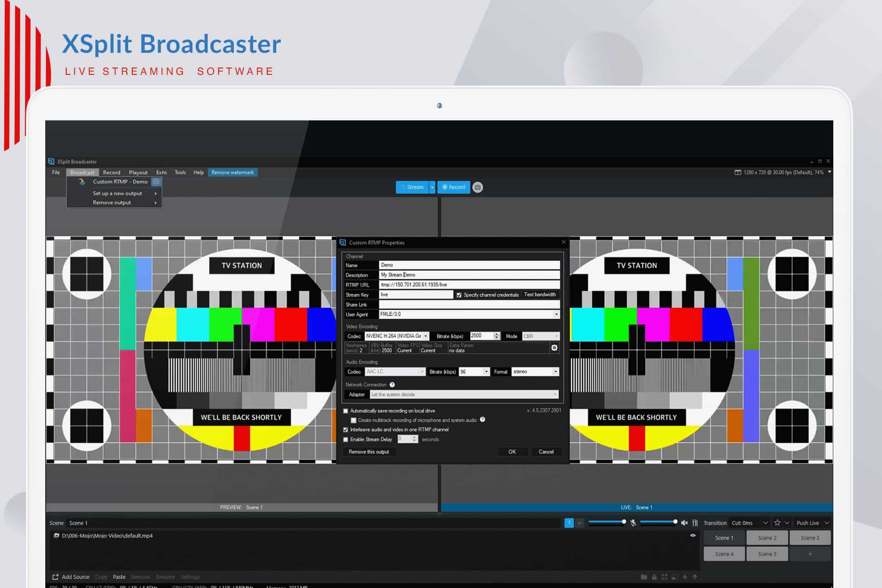Enable Stream Delay checkbox

[x=346, y=440]
